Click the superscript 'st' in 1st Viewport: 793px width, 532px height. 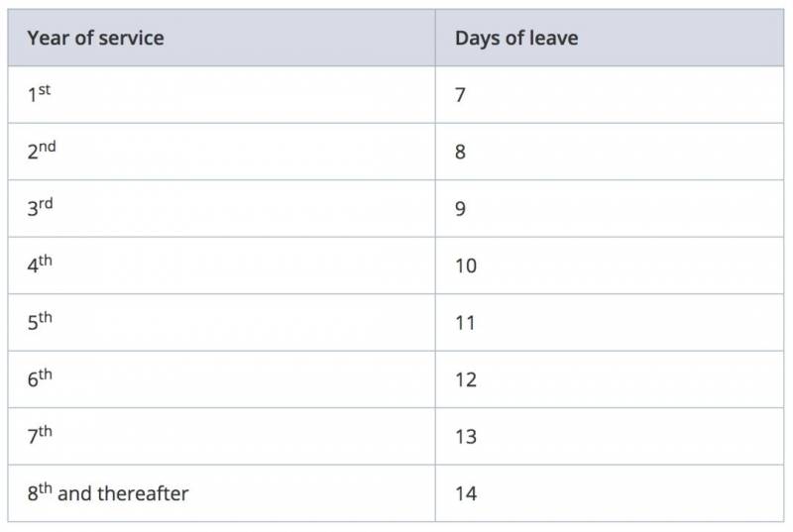pyautogui.click(x=45, y=90)
